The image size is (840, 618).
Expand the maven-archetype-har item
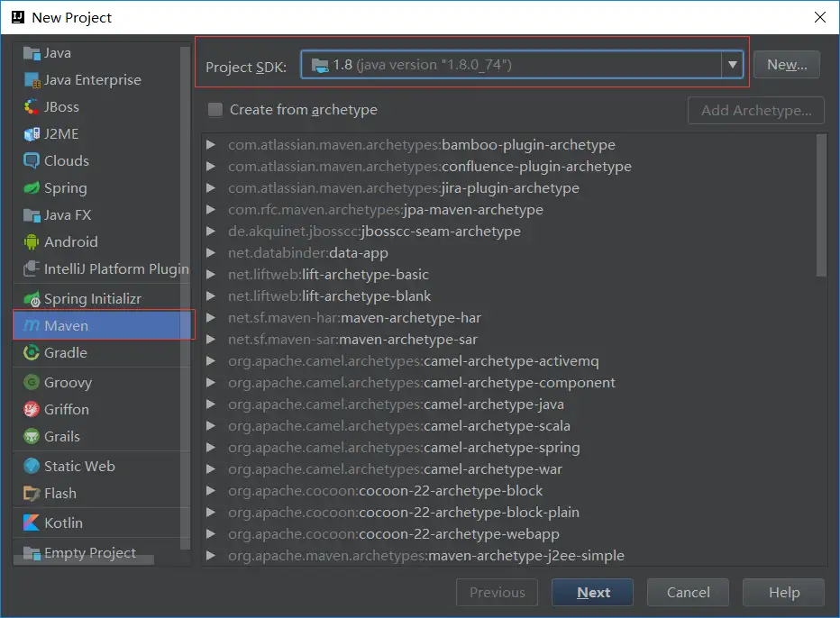pos(211,318)
